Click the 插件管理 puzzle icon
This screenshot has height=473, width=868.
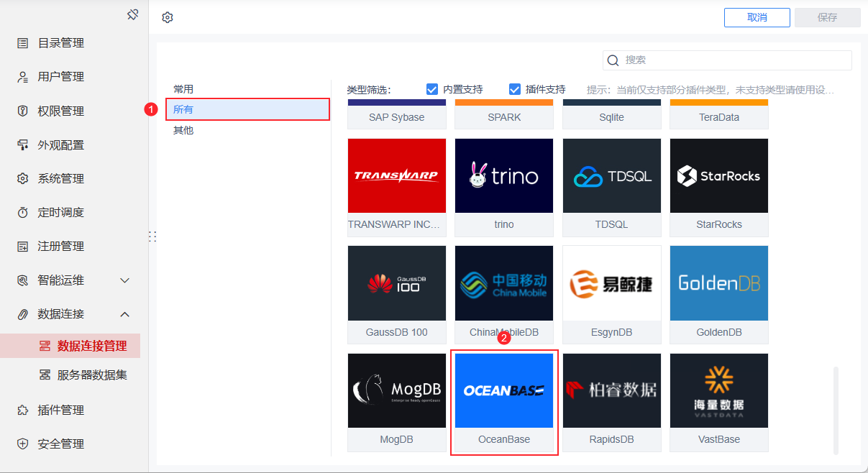[23, 410]
